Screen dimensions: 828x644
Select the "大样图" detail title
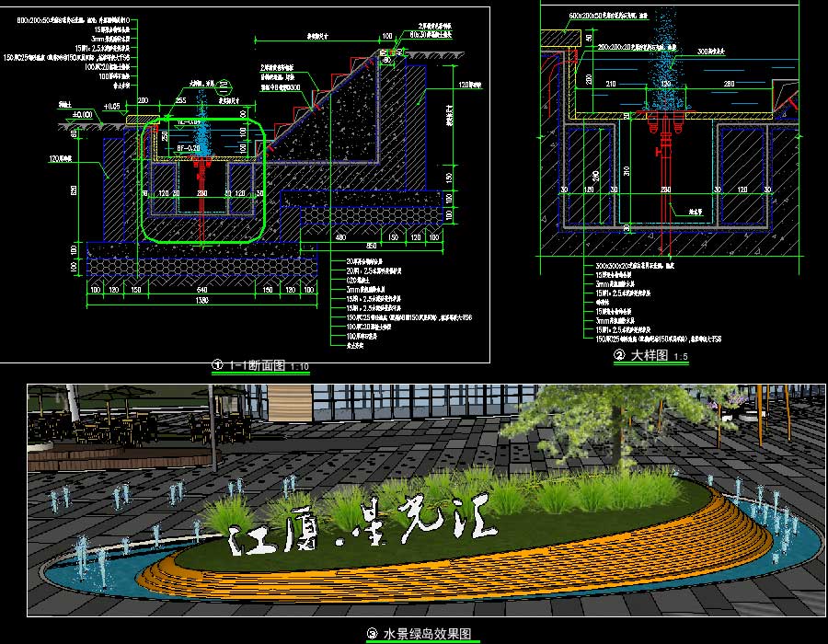click(649, 355)
